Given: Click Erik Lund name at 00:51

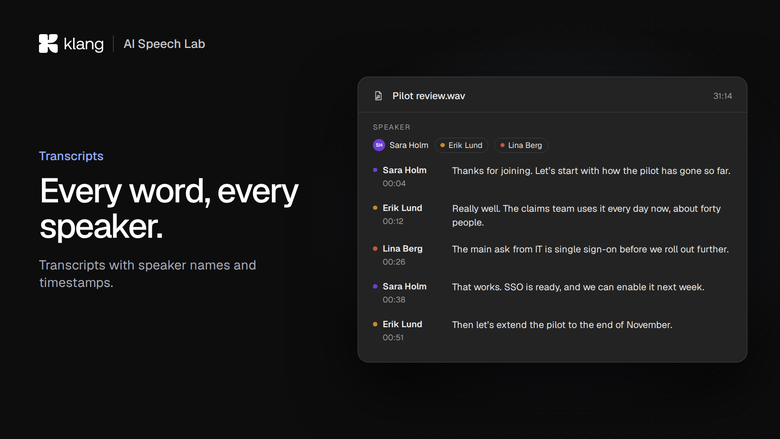Looking at the screenshot, I should click(x=402, y=324).
